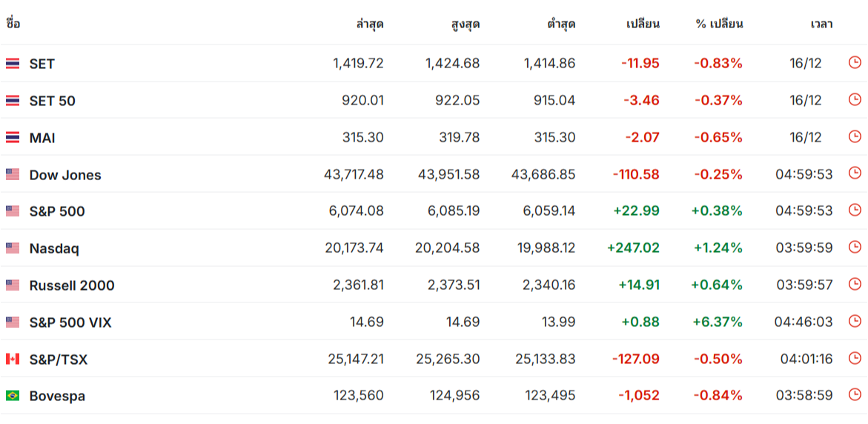Open the MAI index link

click(x=42, y=138)
